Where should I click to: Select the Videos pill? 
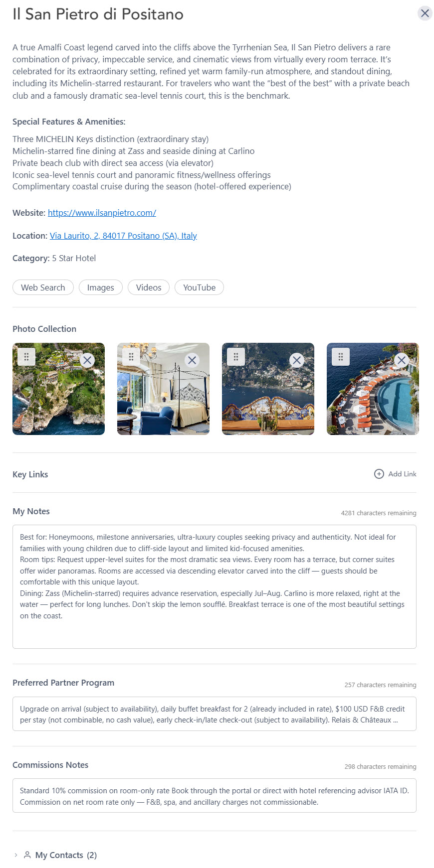click(x=149, y=288)
